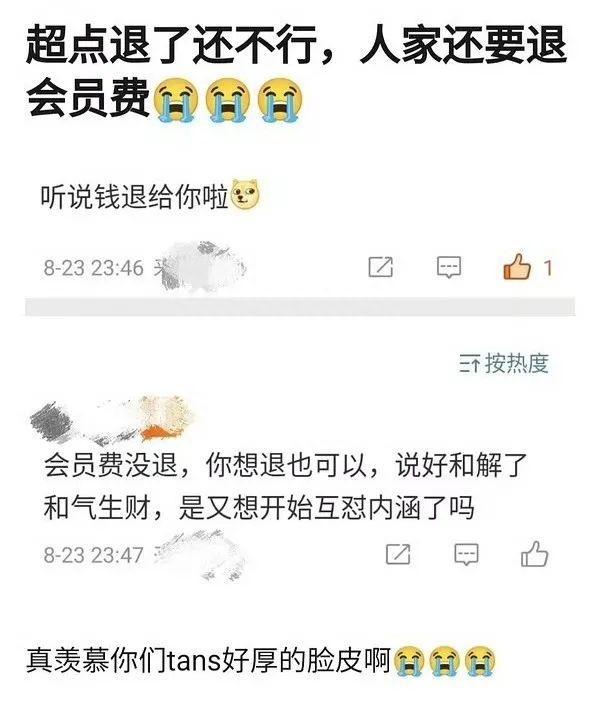
Task: Tap the repost icon on first post
Action: (x=380, y=267)
